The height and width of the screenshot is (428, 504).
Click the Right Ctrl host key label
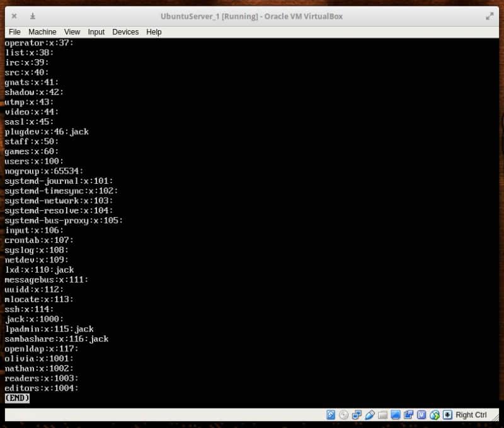[x=471, y=415]
